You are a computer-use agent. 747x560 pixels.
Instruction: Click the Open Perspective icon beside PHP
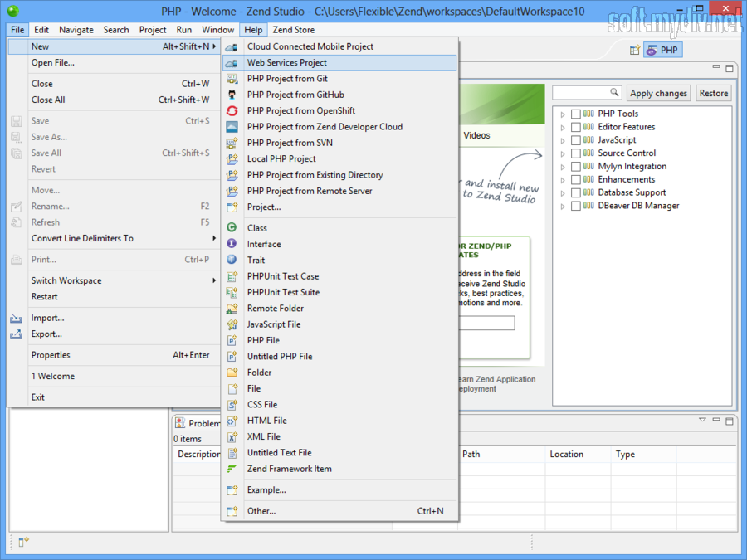[634, 50]
